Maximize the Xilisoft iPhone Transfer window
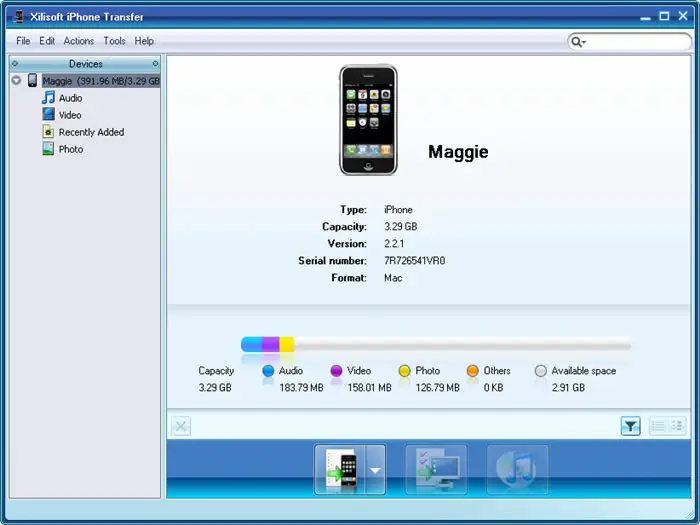700x525 pixels. pyautogui.click(x=664, y=16)
